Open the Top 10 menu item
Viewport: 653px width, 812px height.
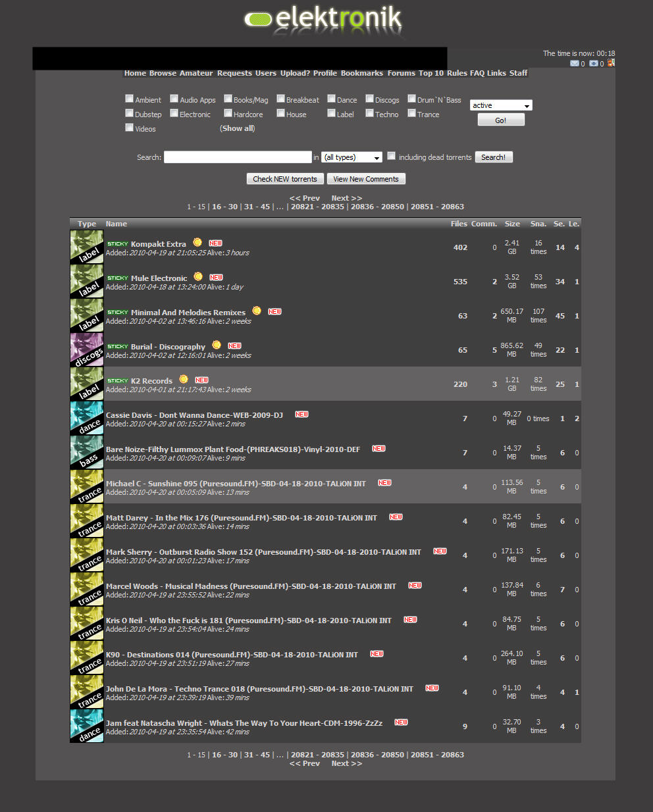point(431,73)
